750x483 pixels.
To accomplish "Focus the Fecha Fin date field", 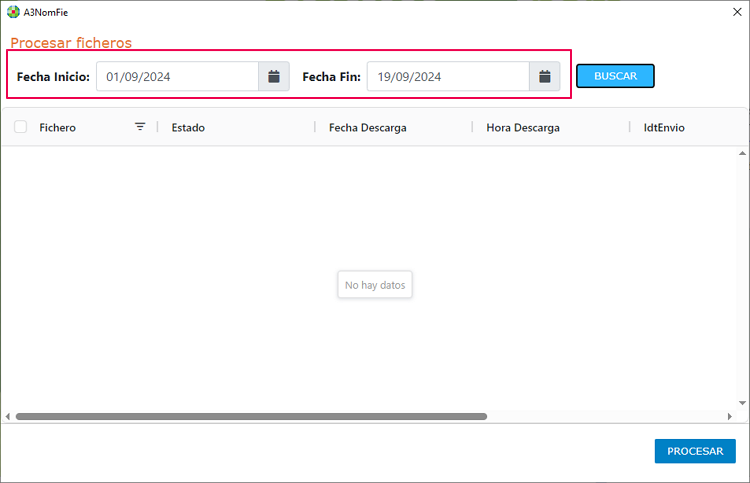I will coord(448,76).
